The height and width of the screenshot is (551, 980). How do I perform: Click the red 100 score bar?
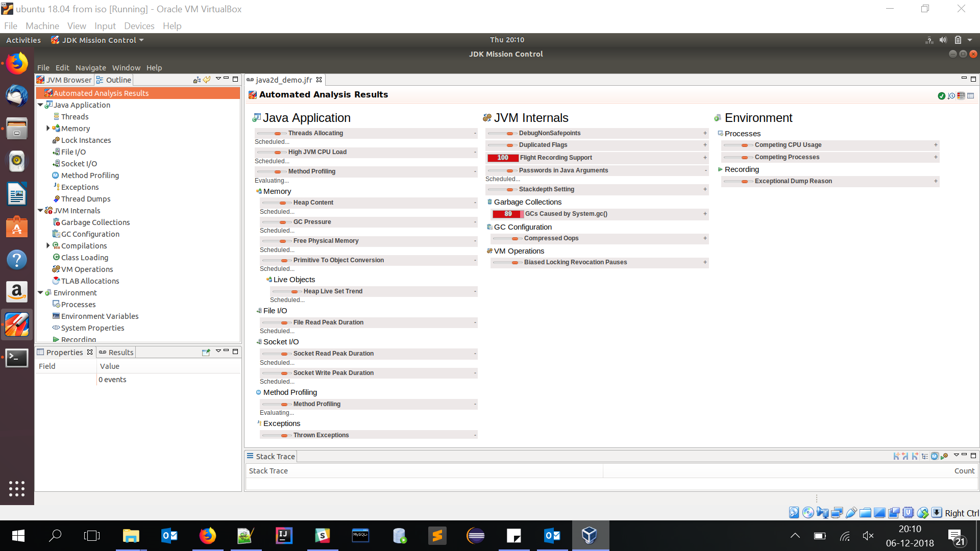click(x=503, y=158)
